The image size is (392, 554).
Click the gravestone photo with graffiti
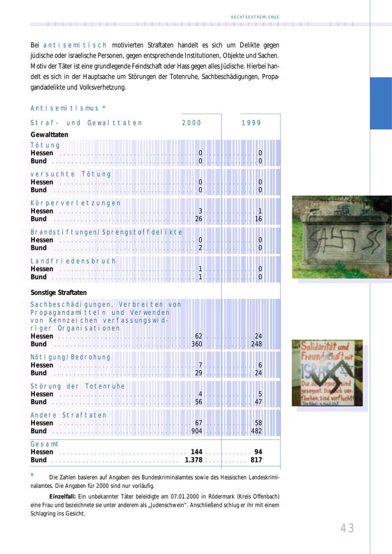click(341, 237)
